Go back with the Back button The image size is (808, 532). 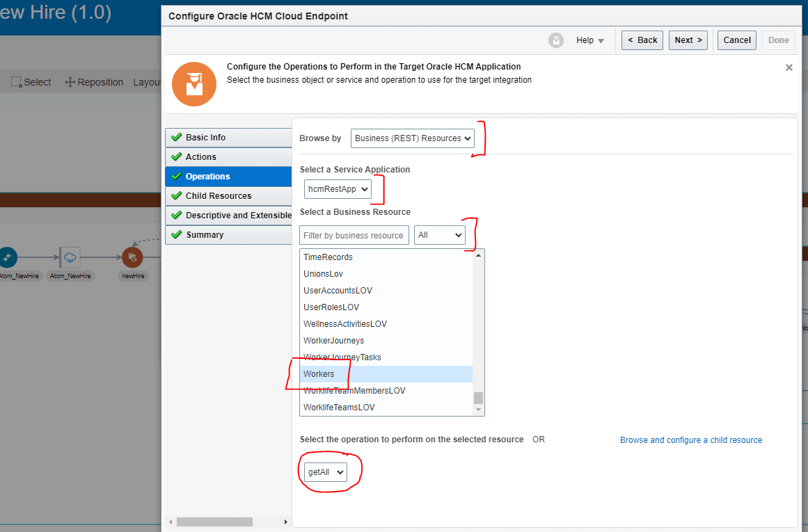pos(642,40)
